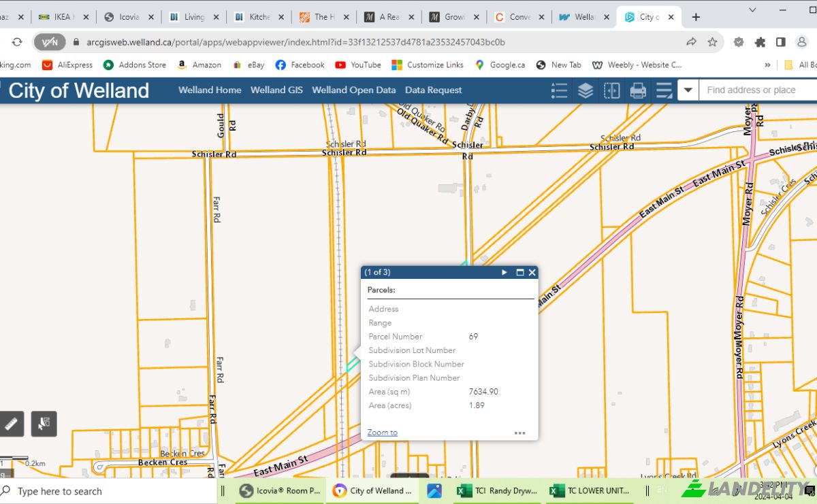Open the TCI Randy Excel taskbar item

pos(498,490)
